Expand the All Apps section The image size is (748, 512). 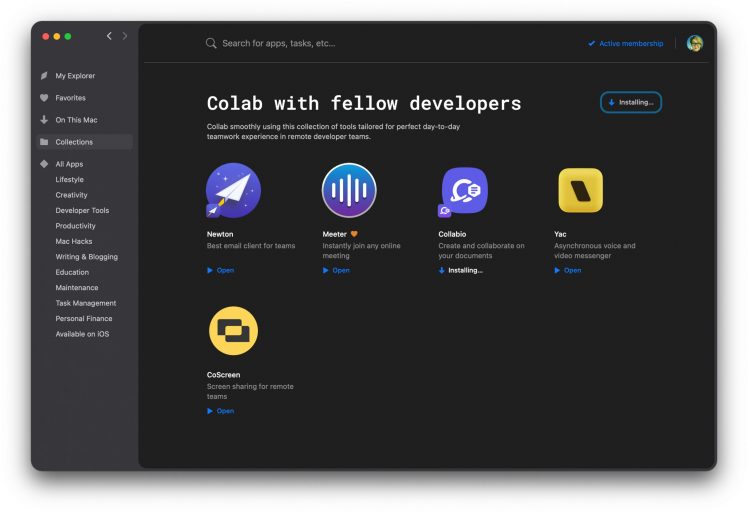(x=69, y=164)
